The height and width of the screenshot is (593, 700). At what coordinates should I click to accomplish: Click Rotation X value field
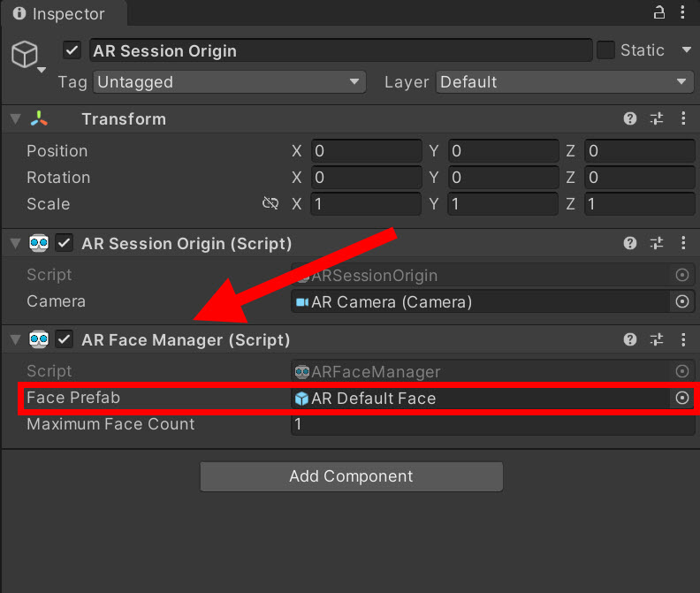click(367, 178)
